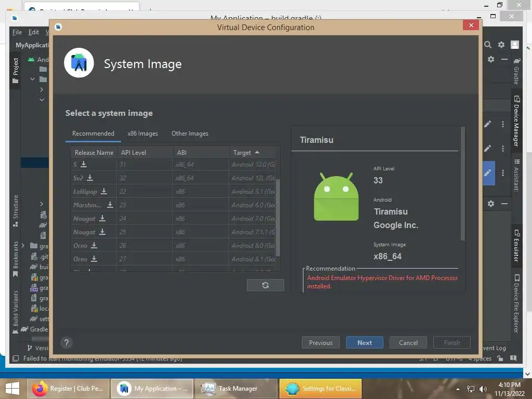This screenshot has height=399, width=532.
Task: Open first device overflow menu dots
Action: tap(503, 124)
